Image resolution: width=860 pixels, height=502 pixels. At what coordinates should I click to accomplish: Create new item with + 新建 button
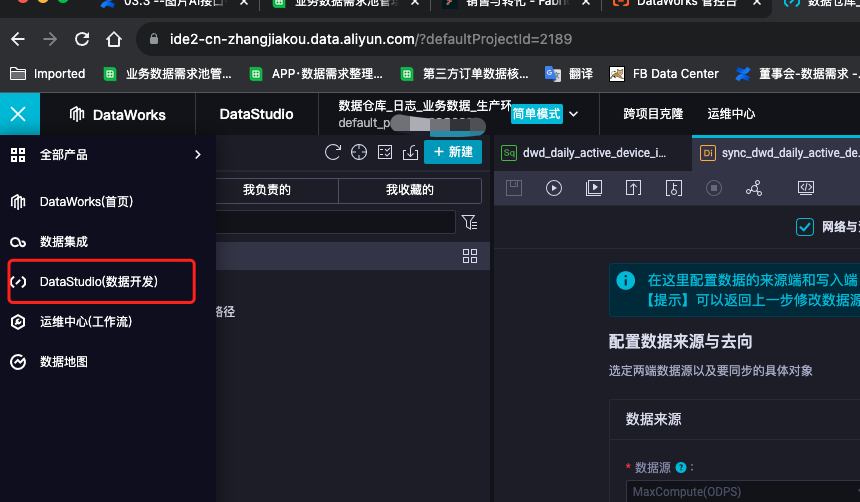453,152
